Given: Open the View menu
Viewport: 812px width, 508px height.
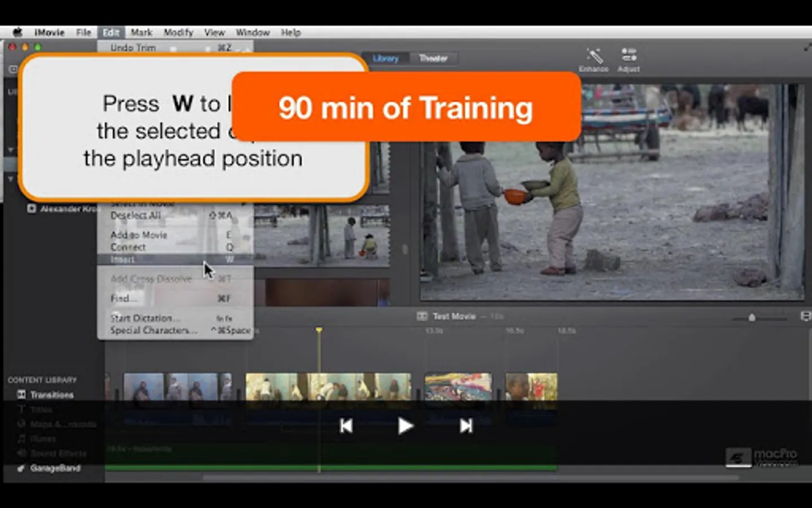Looking at the screenshot, I should [214, 32].
